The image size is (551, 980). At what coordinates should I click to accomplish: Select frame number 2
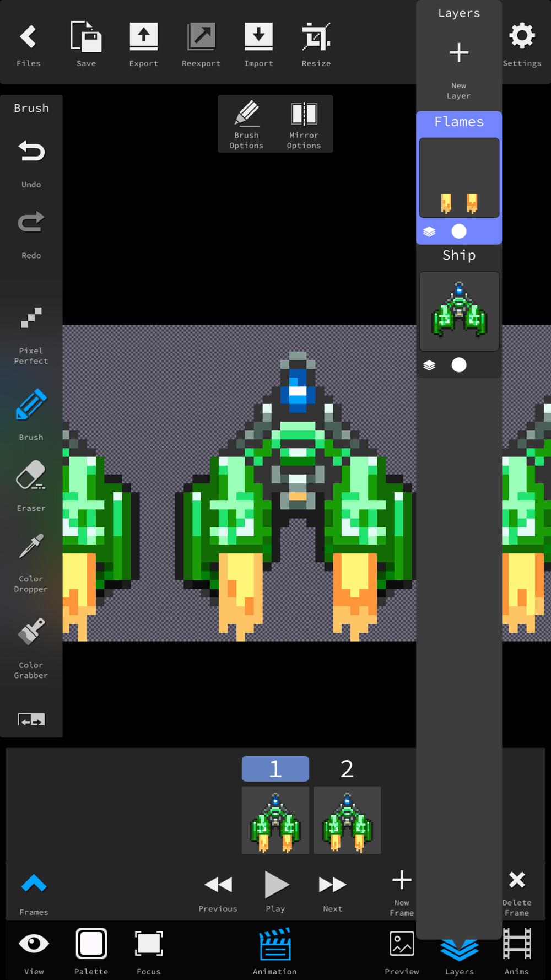coord(347,768)
